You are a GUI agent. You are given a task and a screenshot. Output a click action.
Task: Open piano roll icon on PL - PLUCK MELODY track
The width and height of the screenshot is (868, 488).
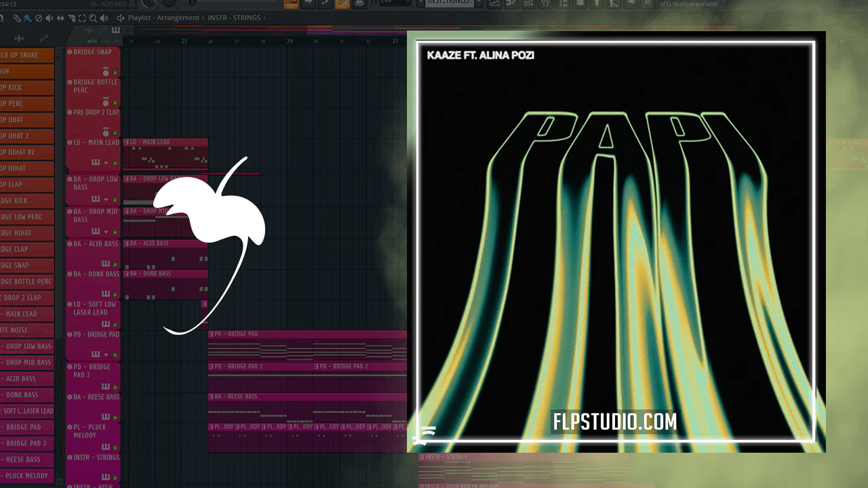click(106, 447)
